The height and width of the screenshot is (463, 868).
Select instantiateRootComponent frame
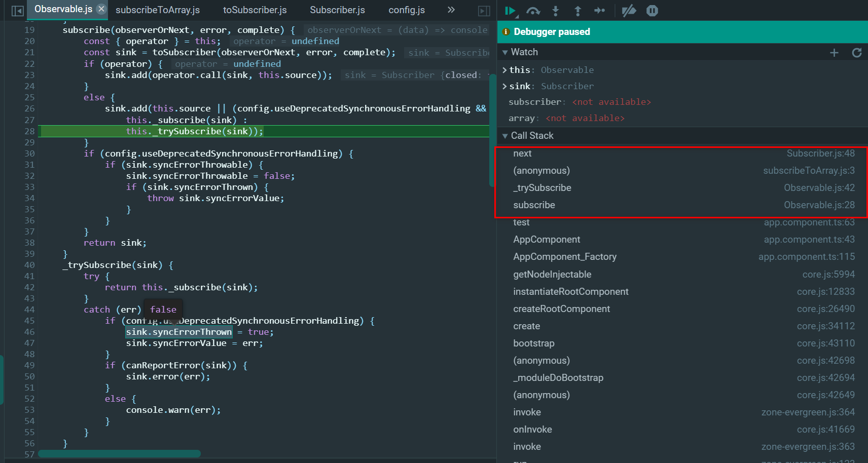(682, 292)
